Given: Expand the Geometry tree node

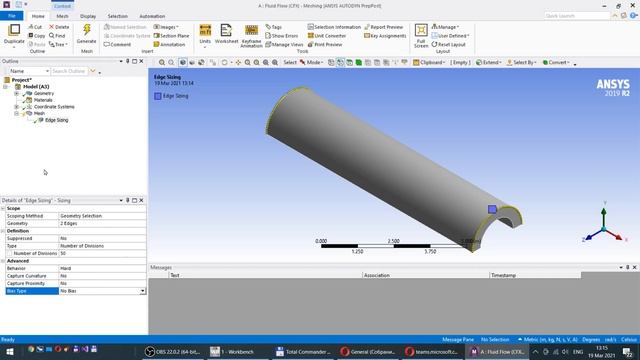Looking at the screenshot, I should tap(16, 93).
